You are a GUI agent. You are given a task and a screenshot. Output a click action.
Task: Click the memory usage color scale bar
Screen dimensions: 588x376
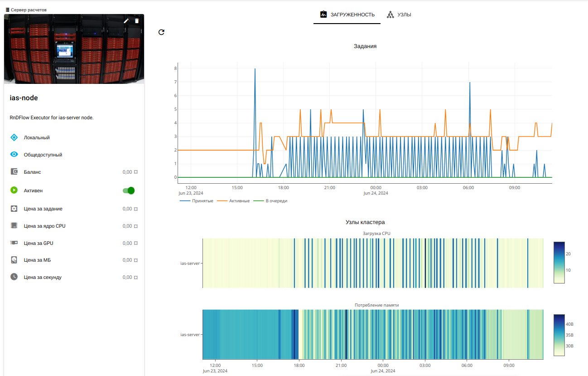(559, 335)
